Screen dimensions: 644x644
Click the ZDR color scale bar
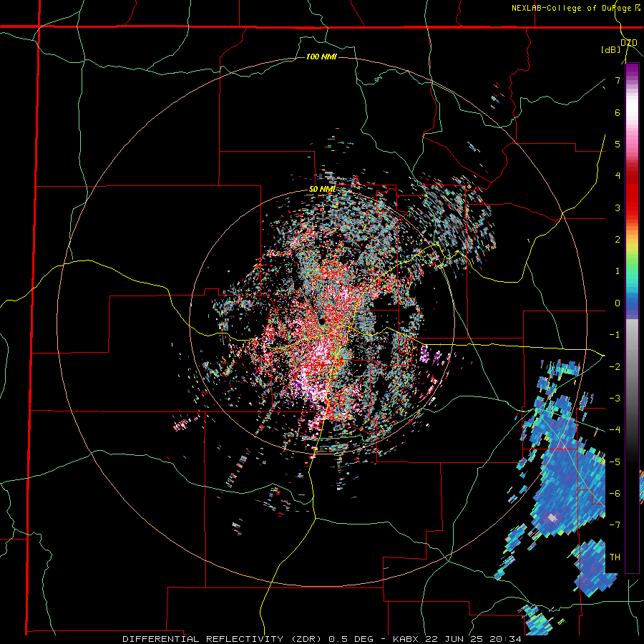(632, 318)
